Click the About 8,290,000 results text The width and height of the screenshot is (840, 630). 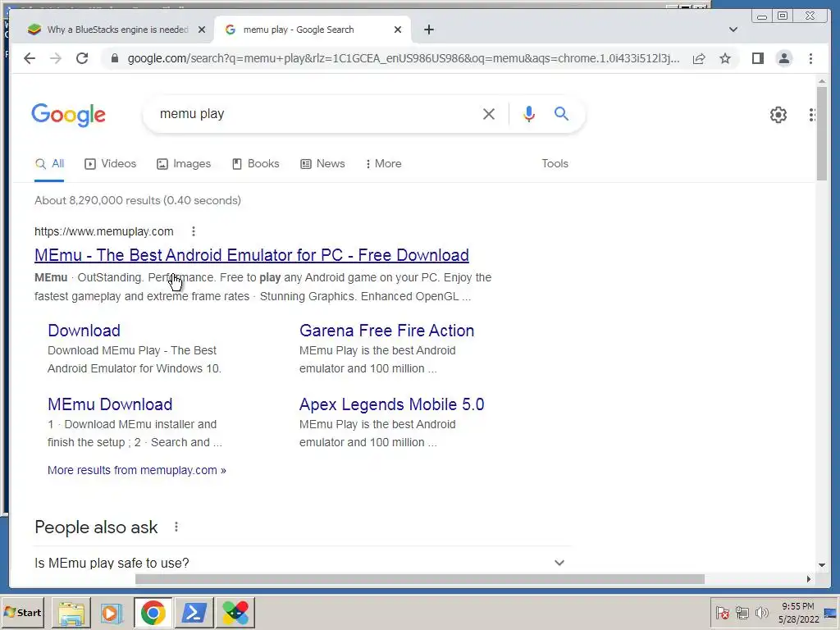[138, 200]
